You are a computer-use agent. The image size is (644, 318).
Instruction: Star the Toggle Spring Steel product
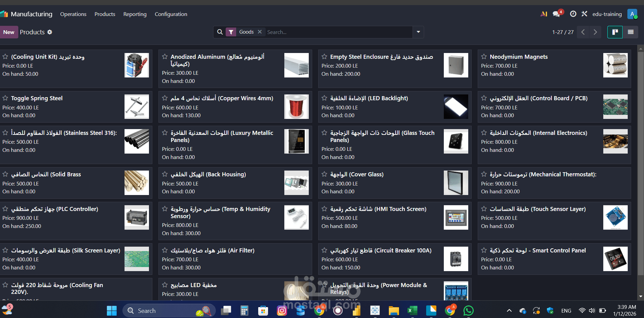click(x=5, y=98)
